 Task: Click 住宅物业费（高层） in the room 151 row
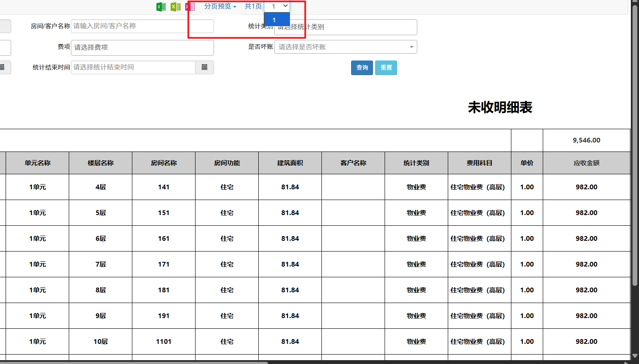coord(480,213)
